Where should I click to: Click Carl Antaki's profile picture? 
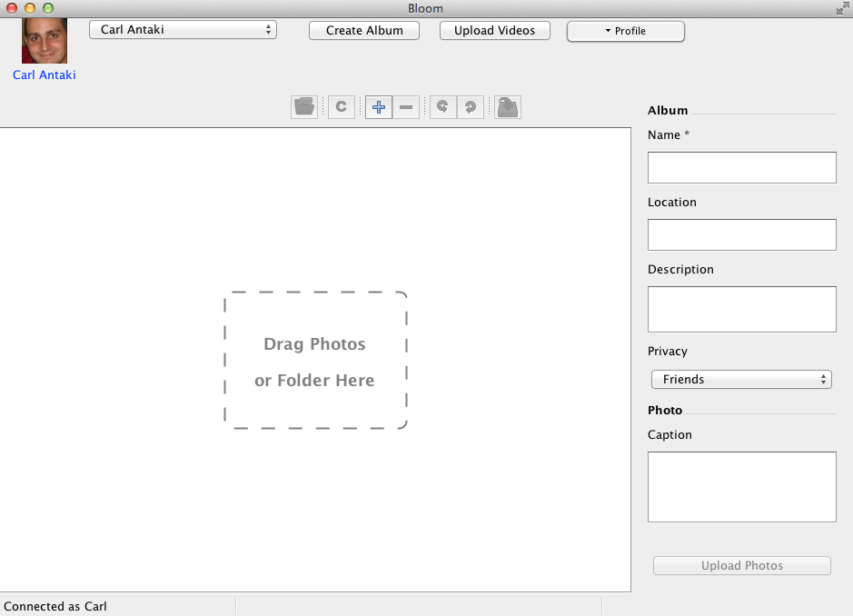click(44, 41)
